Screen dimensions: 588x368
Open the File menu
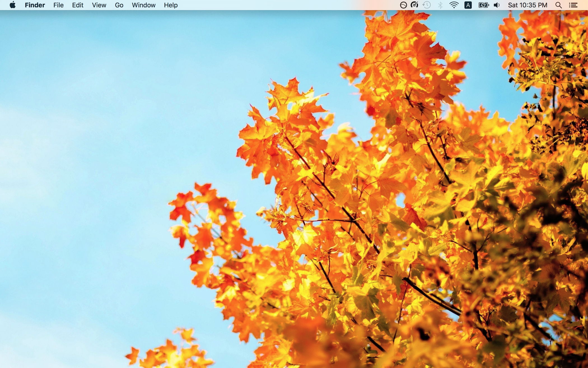59,5
